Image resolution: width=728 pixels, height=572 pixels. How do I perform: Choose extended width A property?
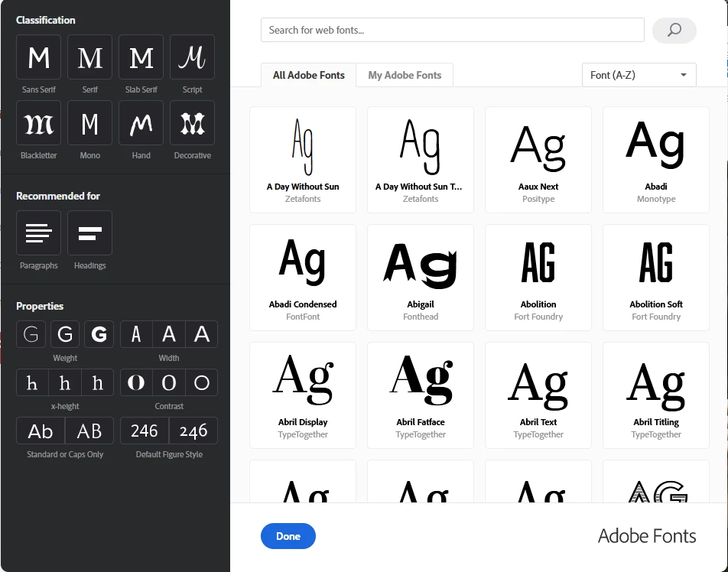(202, 334)
